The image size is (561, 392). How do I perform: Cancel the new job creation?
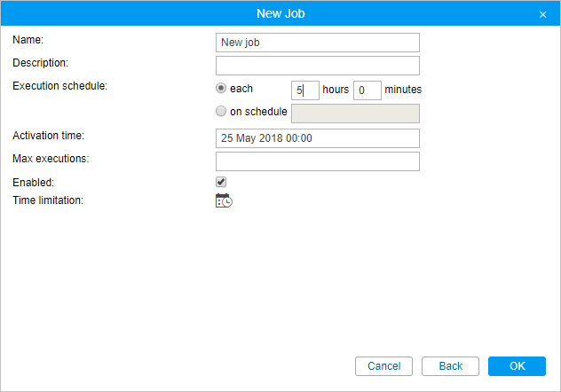[x=383, y=366]
